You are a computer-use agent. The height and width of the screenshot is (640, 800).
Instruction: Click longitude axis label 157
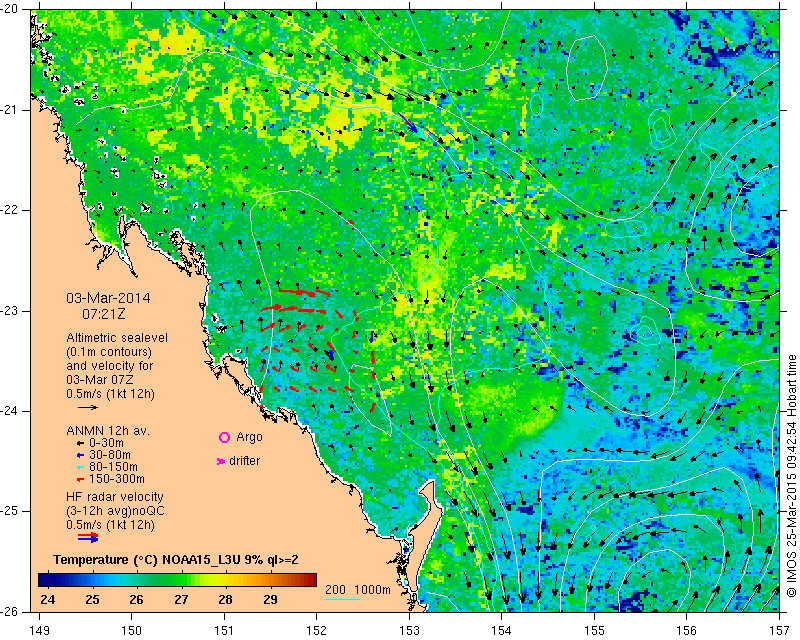coord(780,631)
